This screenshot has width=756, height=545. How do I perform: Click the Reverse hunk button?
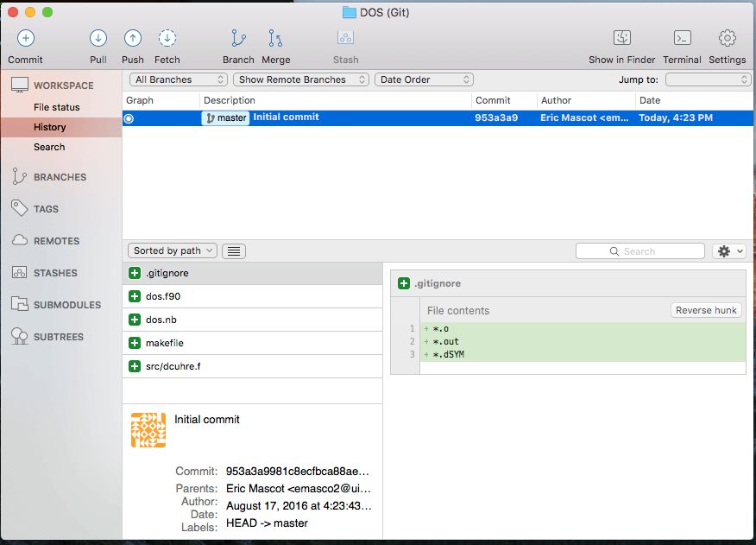click(706, 310)
